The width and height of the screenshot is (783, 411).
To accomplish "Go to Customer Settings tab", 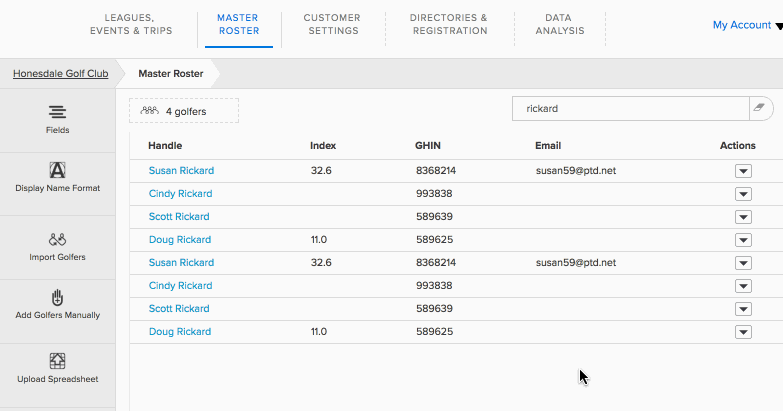I will [333, 24].
